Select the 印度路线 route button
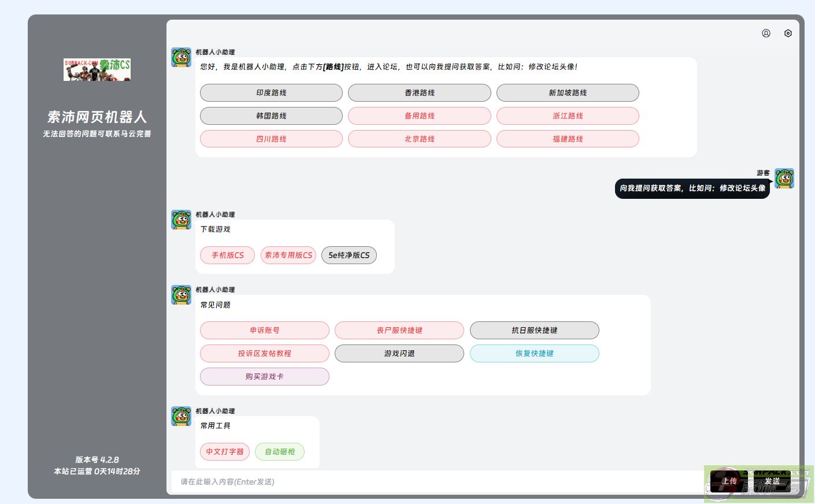 coord(271,93)
